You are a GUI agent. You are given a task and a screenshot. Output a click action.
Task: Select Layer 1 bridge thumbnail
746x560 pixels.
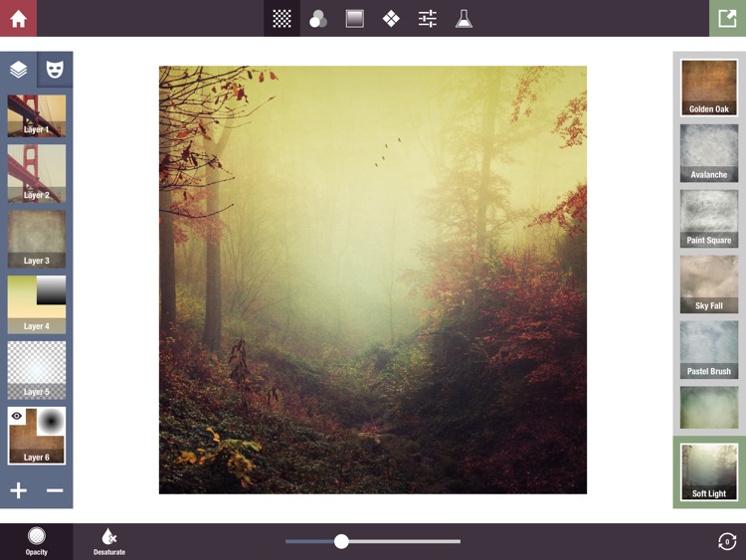pyautogui.click(x=37, y=115)
